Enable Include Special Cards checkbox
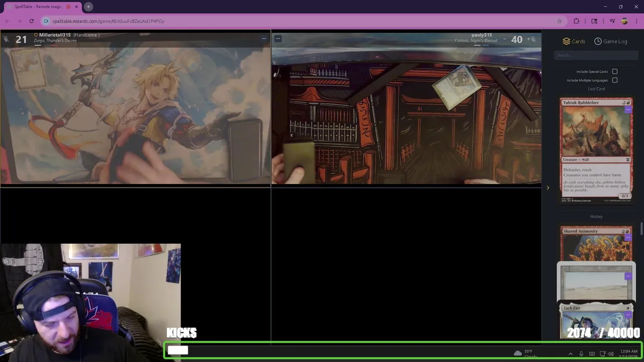 coord(615,71)
